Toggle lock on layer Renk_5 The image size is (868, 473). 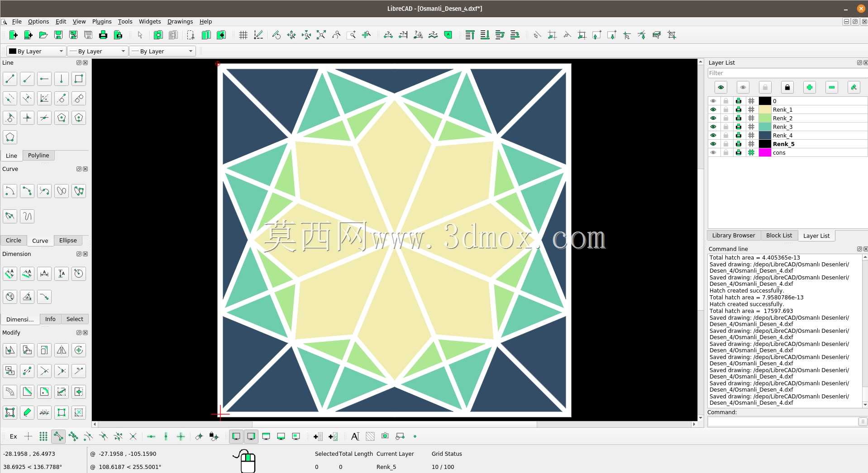pyautogui.click(x=726, y=144)
